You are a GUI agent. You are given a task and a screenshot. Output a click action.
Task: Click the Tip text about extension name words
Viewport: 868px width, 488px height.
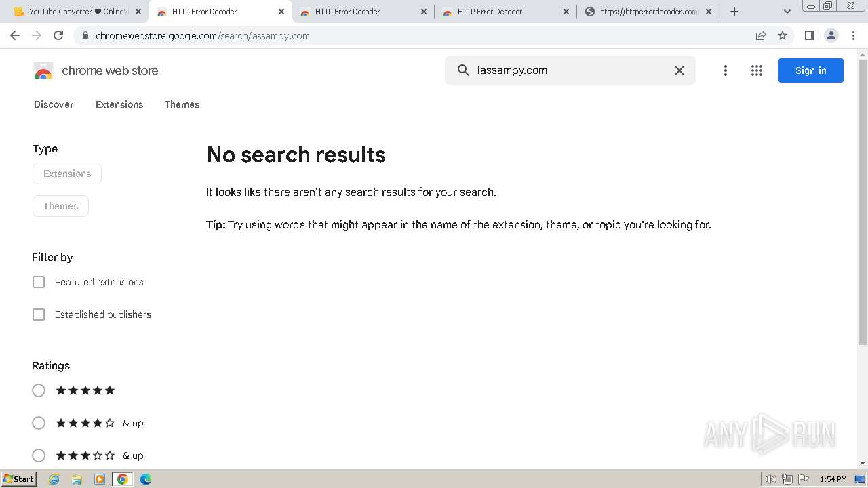click(458, 224)
